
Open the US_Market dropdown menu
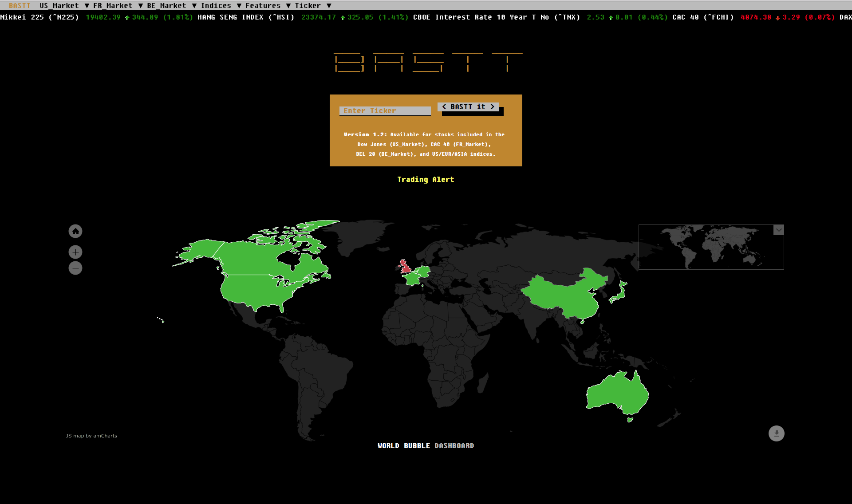click(64, 6)
